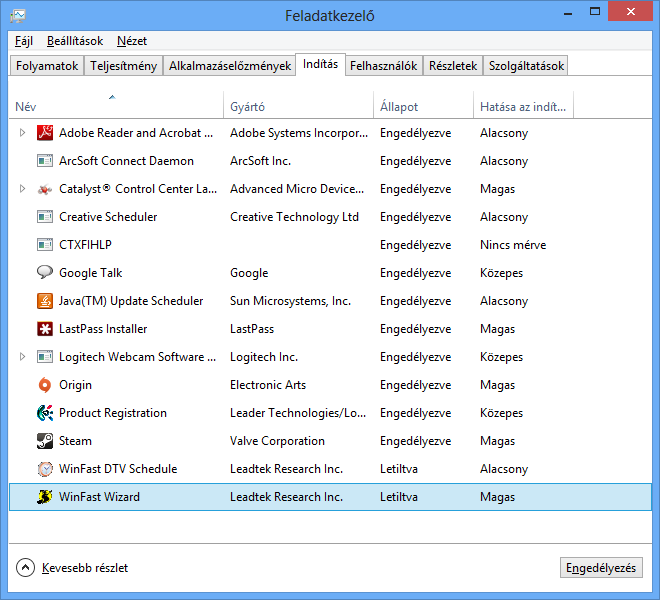Click Letiltva status in WinFast Wizard row

(x=399, y=497)
